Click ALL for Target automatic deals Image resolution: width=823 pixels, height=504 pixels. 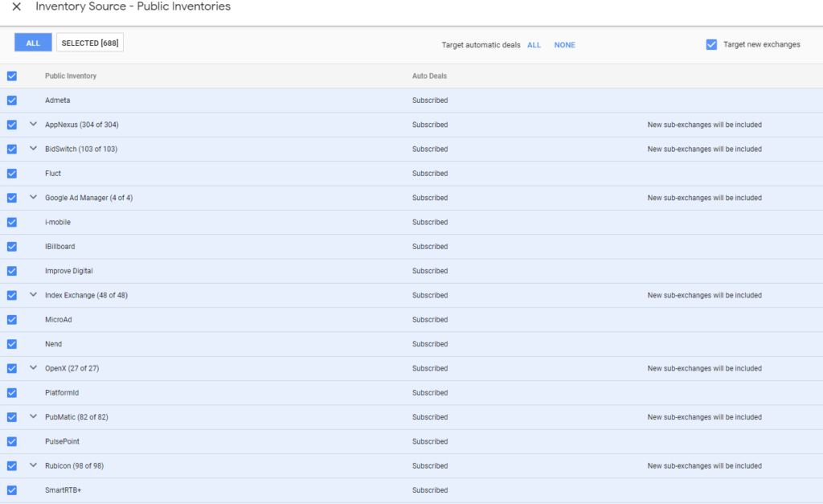(x=534, y=45)
